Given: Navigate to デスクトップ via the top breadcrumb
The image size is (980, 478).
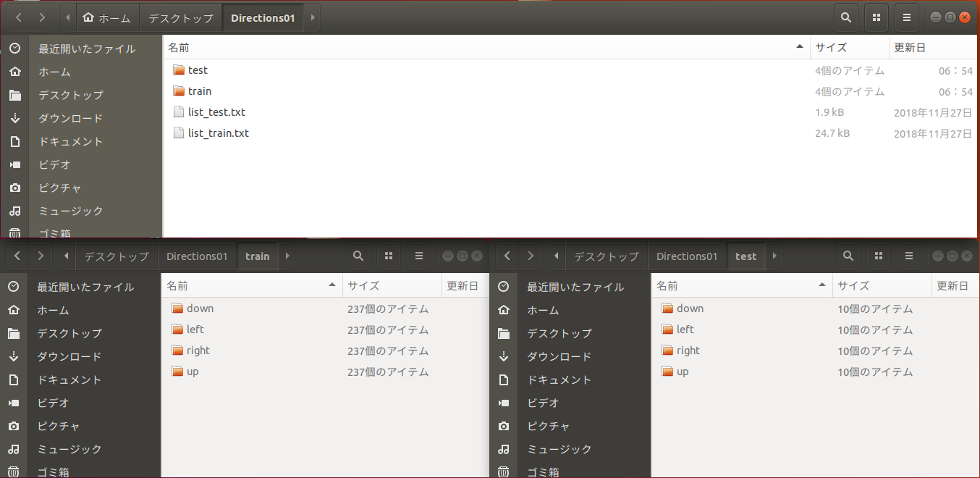Looking at the screenshot, I should 179,17.
